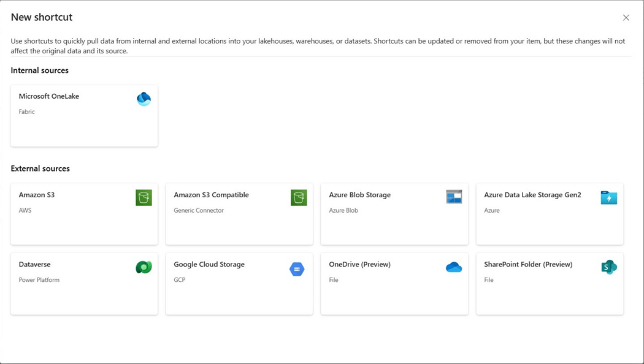Click the Amazon S3 Compatible bucket icon
Image resolution: width=644 pixels, height=364 pixels.
pos(299,197)
